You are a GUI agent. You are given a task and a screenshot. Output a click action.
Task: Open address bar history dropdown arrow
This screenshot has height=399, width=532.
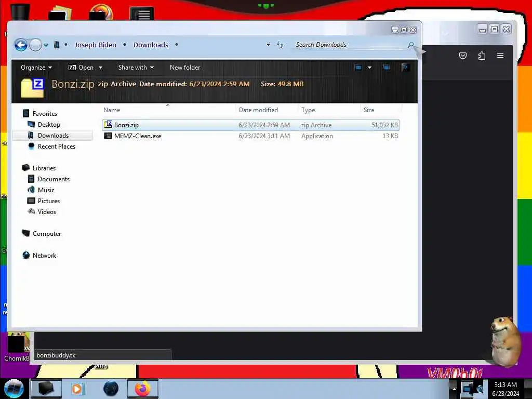click(x=268, y=45)
